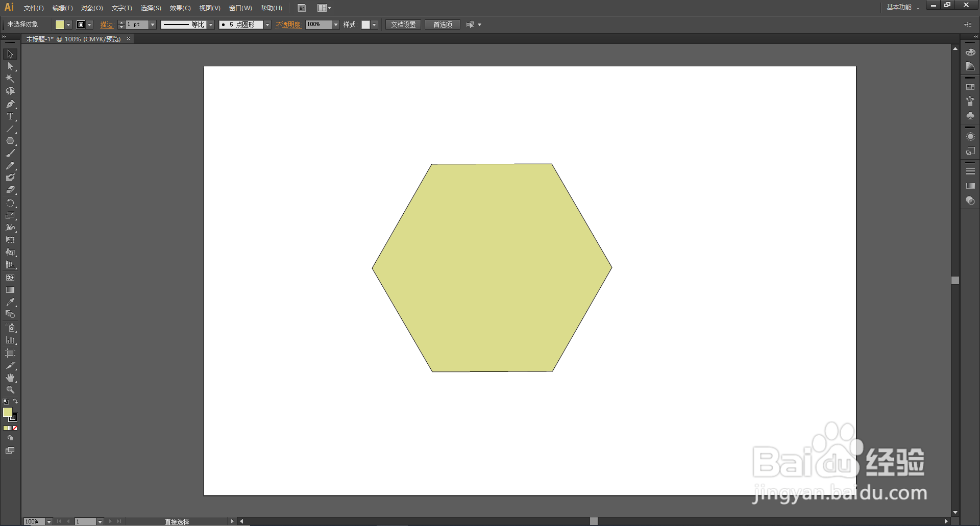980x526 pixels.
Task: Open the Color Guide panel
Action: (x=970, y=67)
